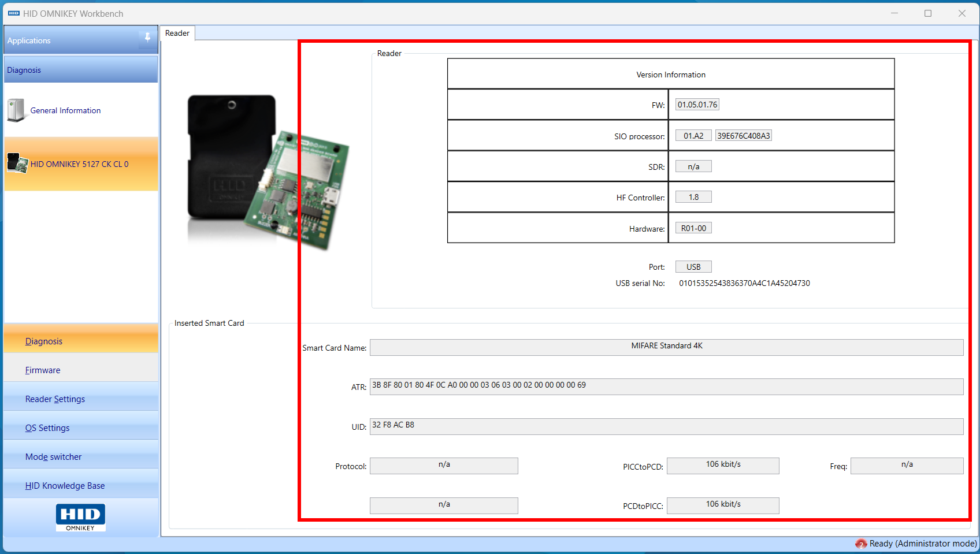Click the Ready (Administrator mode) status text
This screenshot has width=980, height=554.
(923, 544)
